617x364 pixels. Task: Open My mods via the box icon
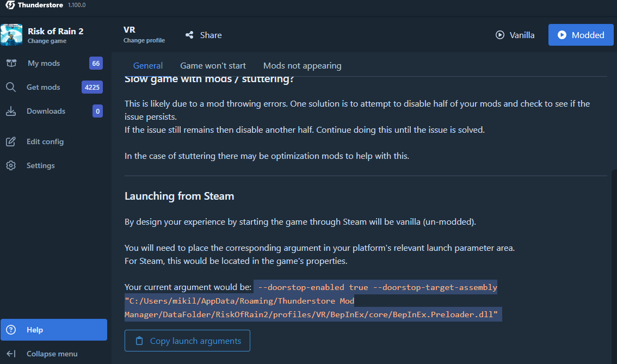[x=11, y=63]
